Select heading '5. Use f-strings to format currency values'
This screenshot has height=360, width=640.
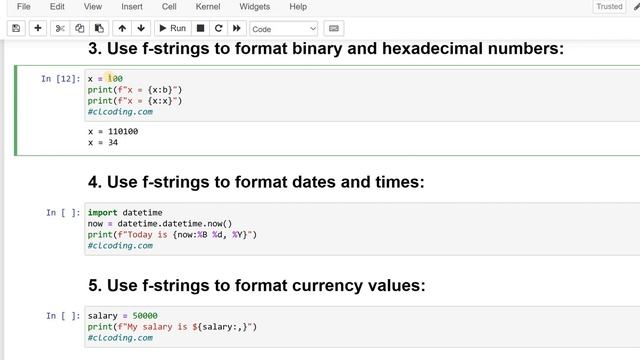pyautogui.click(x=257, y=285)
